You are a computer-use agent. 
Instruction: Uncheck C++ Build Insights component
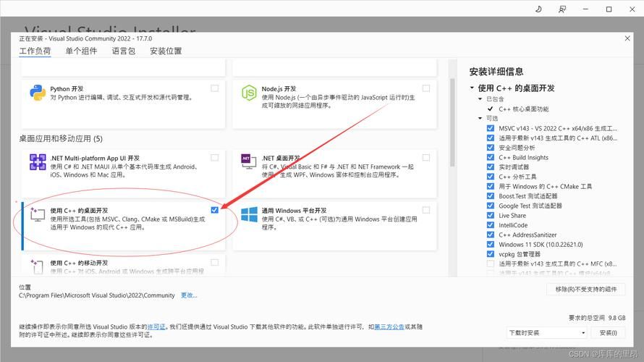491,157
